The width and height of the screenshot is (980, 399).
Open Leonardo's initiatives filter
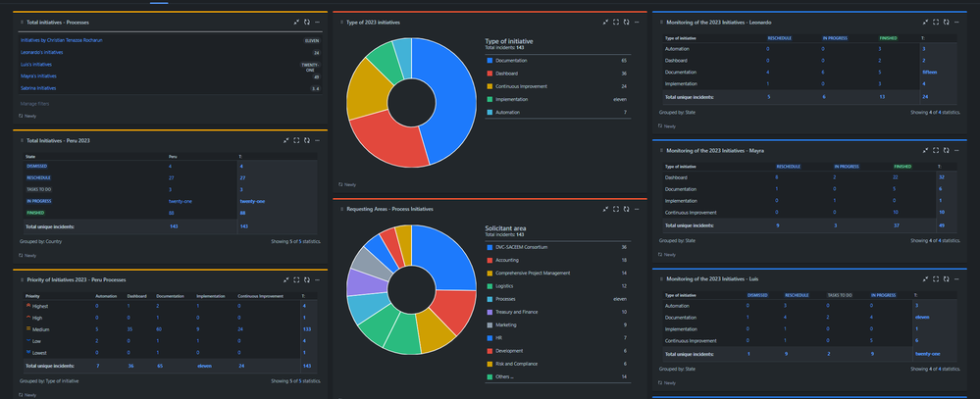[x=42, y=53]
